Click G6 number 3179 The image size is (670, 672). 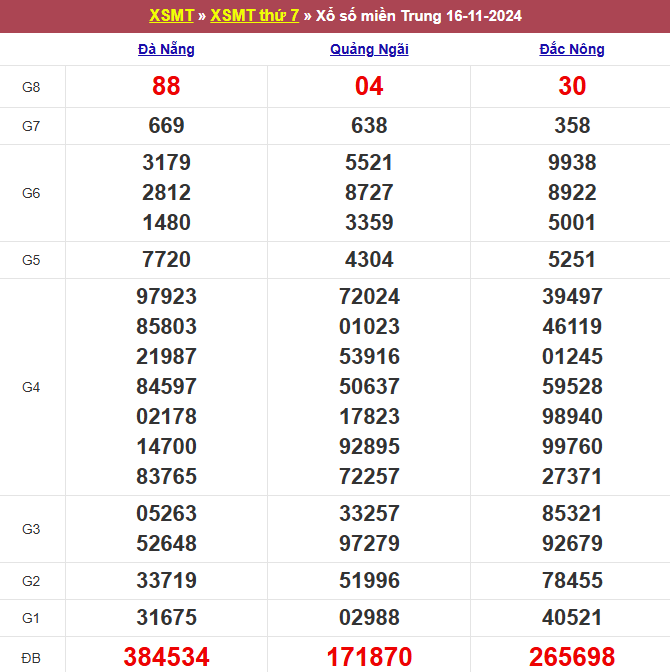click(166, 162)
